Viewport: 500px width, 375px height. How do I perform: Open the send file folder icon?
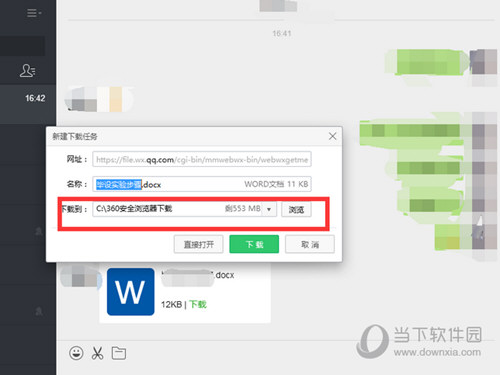pos(119,353)
